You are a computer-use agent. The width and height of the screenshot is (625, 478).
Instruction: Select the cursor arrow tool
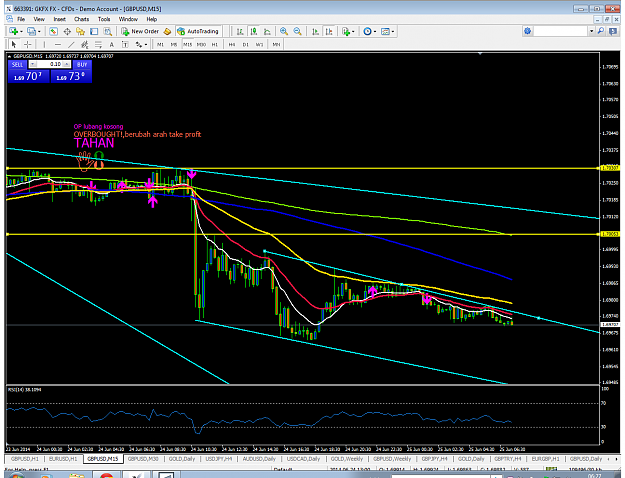(14, 44)
